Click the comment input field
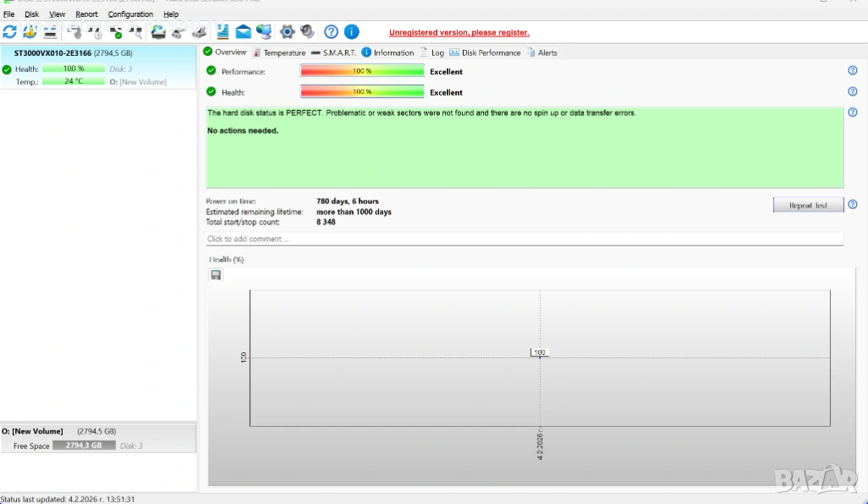The height and width of the screenshot is (504, 868). [x=525, y=239]
